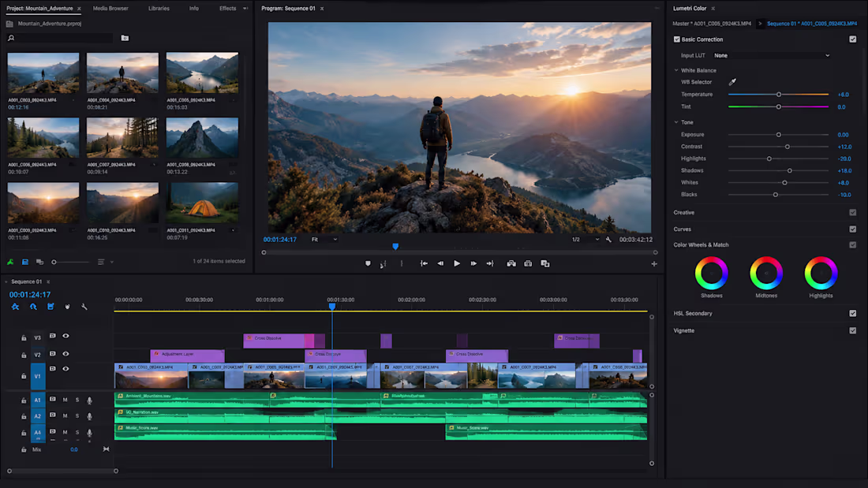Hide track V3 with its eye icon
The width and height of the screenshot is (868, 488).
[x=65, y=336]
